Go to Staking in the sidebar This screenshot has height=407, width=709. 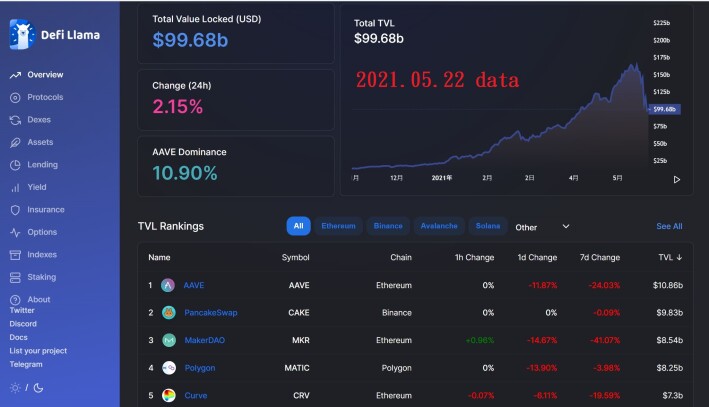click(x=42, y=277)
